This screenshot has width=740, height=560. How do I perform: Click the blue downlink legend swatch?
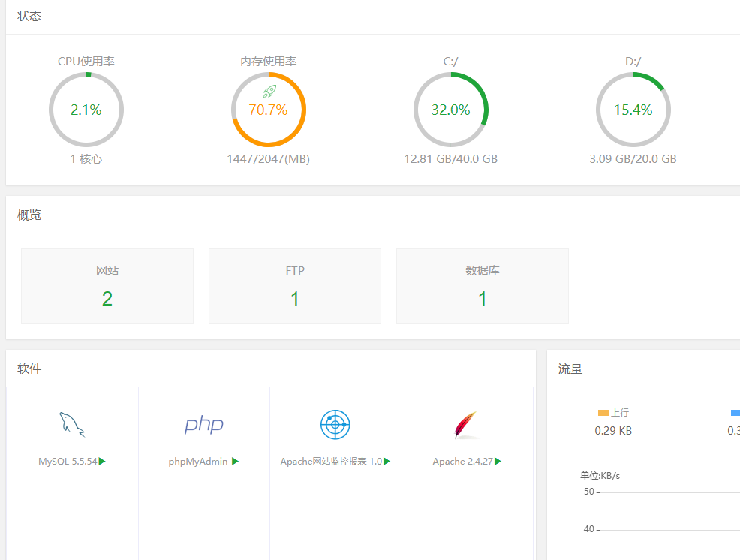735,413
